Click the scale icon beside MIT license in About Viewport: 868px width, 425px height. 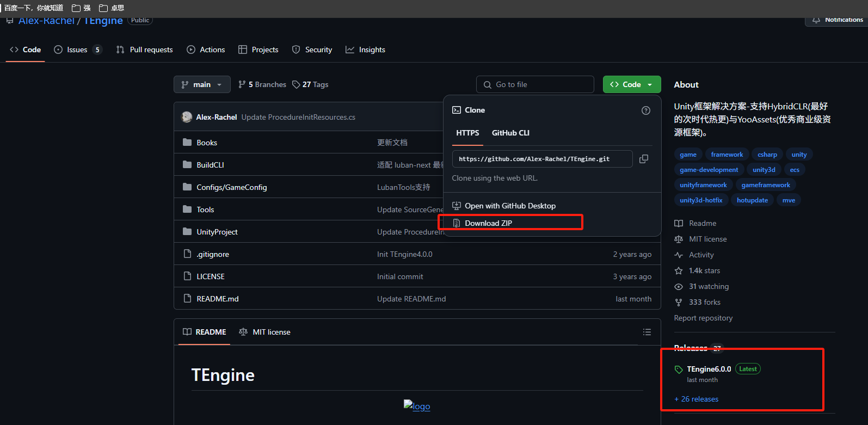(x=679, y=239)
